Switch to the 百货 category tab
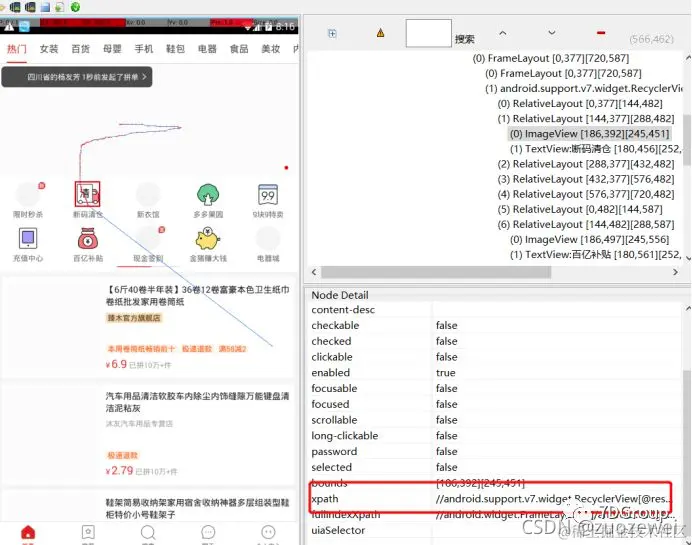 [x=80, y=49]
